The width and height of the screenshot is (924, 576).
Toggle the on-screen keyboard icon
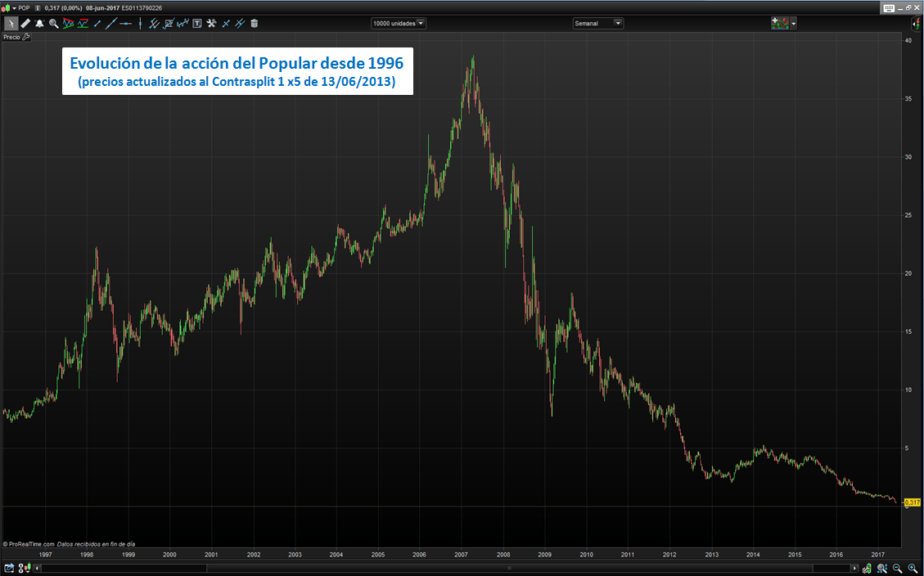point(888,8)
